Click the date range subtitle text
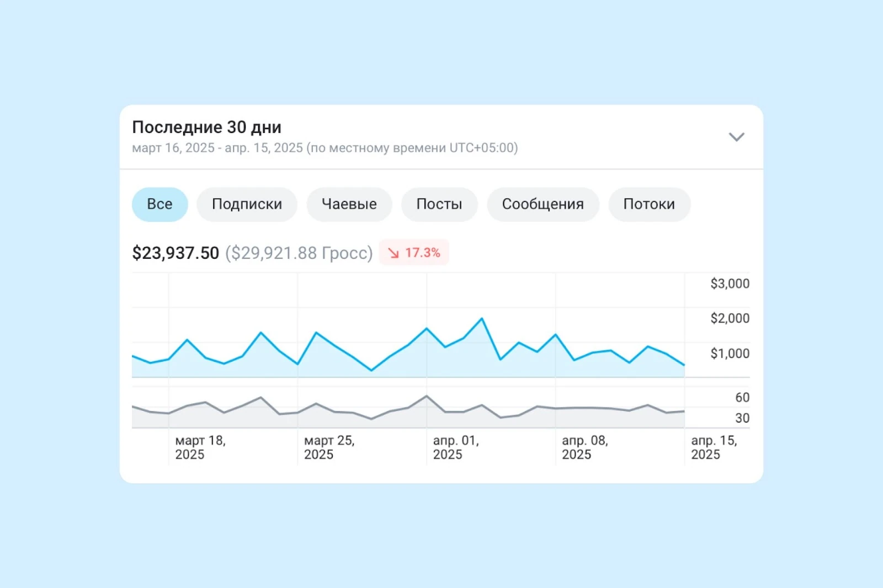The height and width of the screenshot is (588, 883). point(325,148)
